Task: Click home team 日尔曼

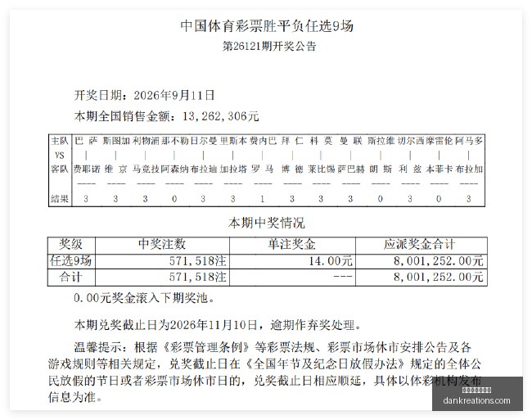Action: pyautogui.click(x=204, y=141)
